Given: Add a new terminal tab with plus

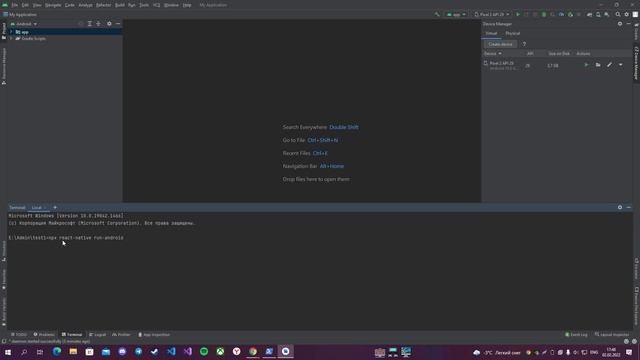Looking at the screenshot, I should (x=55, y=208).
